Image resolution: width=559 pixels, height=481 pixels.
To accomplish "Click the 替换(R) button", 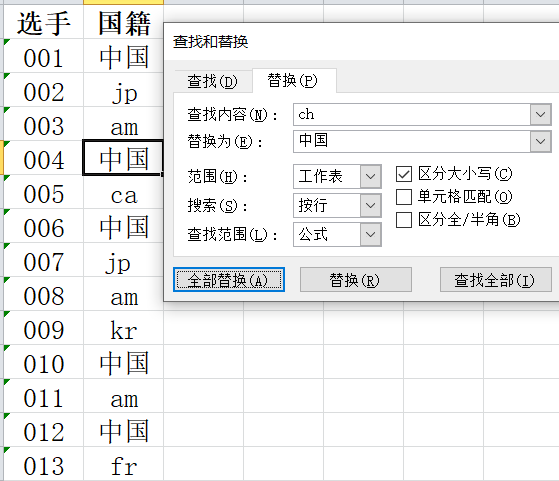I will tap(356, 280).
